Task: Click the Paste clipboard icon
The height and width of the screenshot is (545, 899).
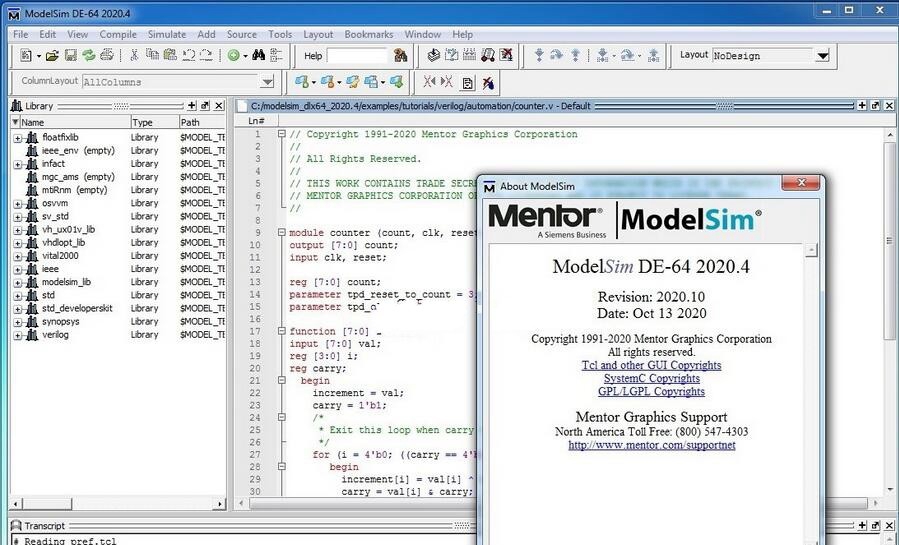Action: 170,55
